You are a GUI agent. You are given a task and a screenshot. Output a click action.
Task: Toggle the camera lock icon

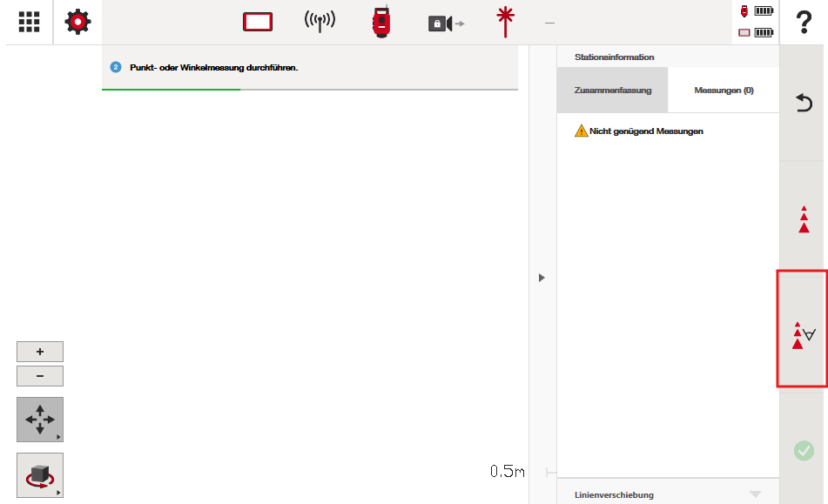click(445, 24)
